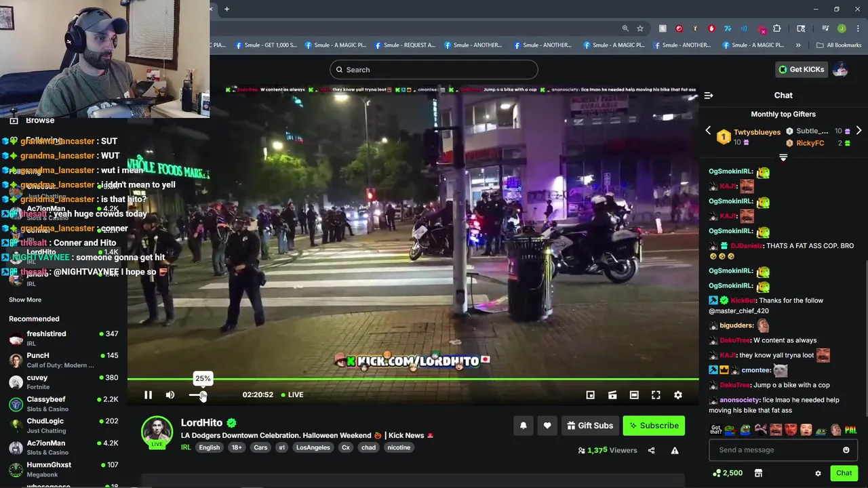Follow LordHito with the heart button
Viewport: 868px width, 488px height.
(547, 426)
